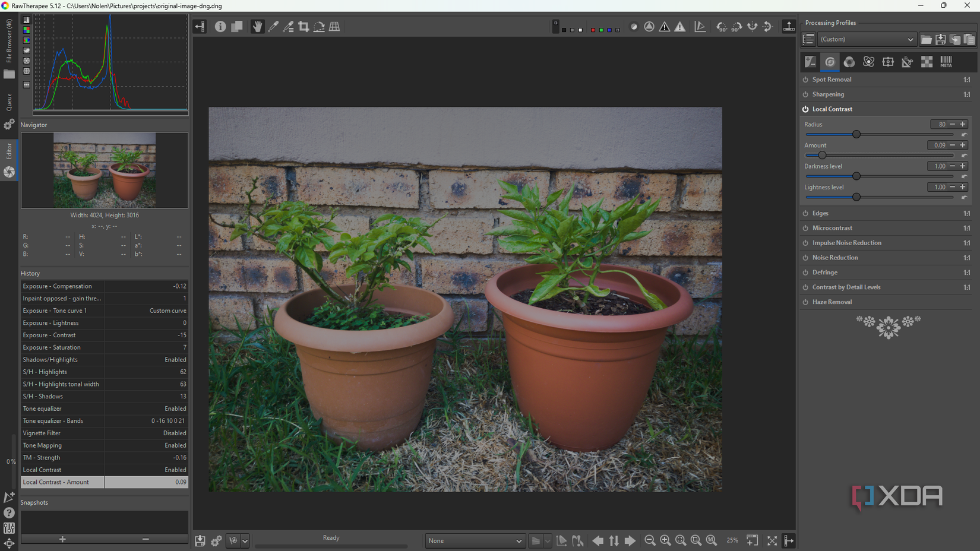Screen dimensions: 980x551
Task: Select the Straighten horizon tool
Action: tap(319, 27)
